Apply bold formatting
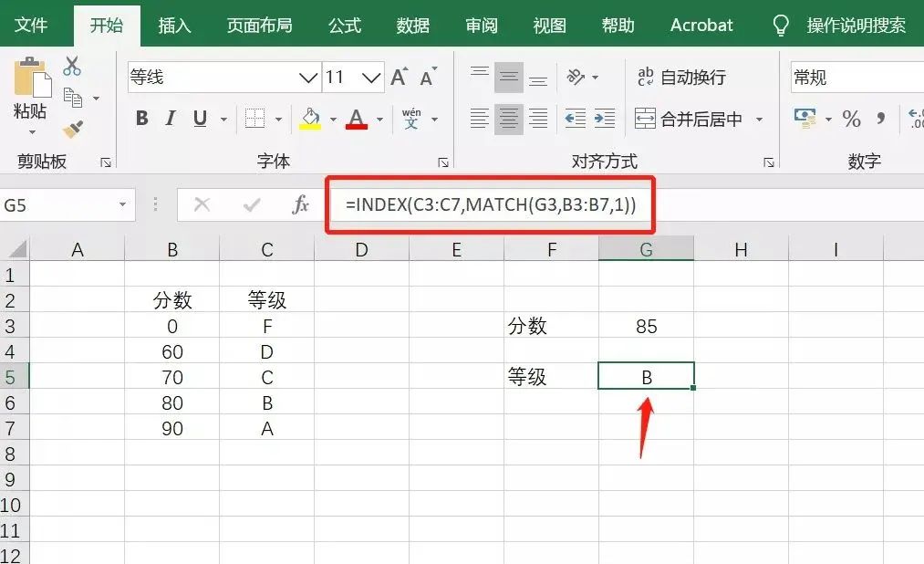This screenshot has width=924, height=564. tap(140, 119)
